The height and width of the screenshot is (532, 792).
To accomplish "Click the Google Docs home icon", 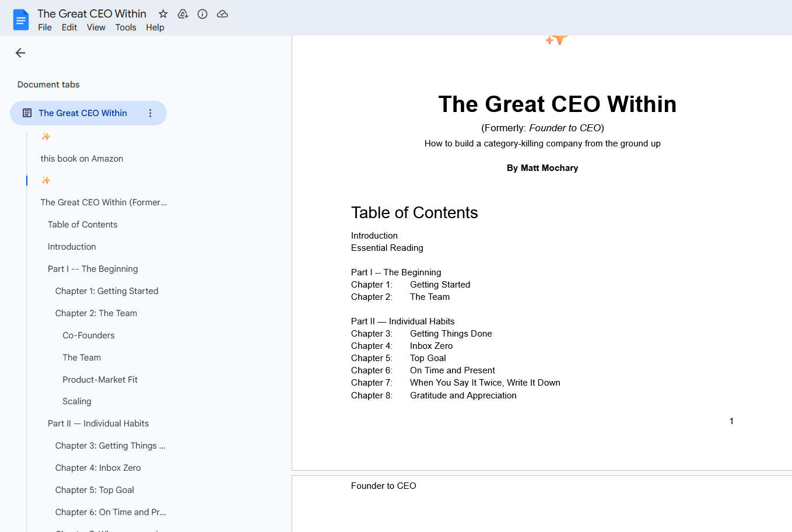I will coord(21,20).
